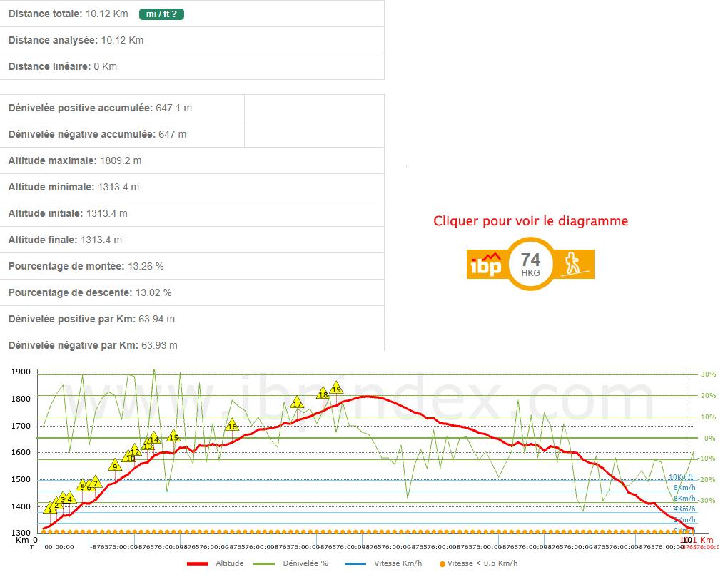Click waypoint marker 18 near the summit
This screenshot has width=728, height=582.
point(323,394)
